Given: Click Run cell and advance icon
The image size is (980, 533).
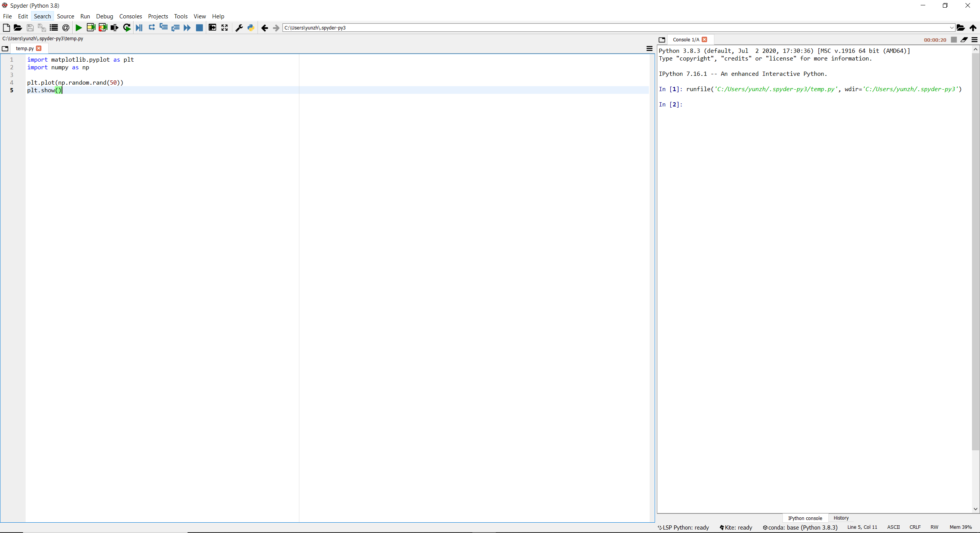Looking at the screenshot, I should [x=103, y=28].
